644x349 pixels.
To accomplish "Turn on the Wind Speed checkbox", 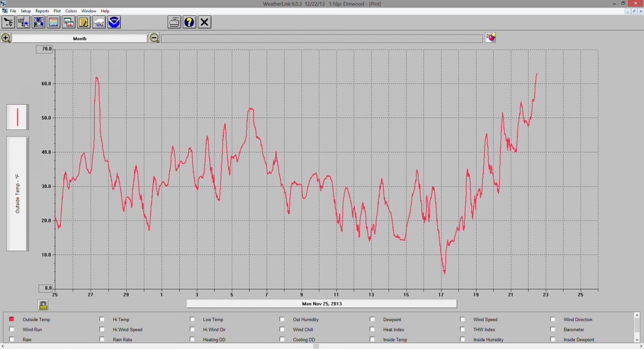I will 463,319.
